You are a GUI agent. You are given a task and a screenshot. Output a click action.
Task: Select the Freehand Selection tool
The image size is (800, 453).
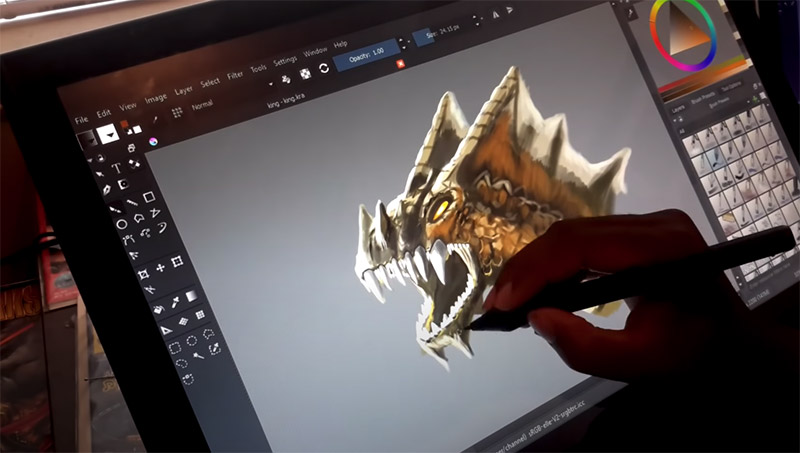pyautogui.click(x=182, y=363)
